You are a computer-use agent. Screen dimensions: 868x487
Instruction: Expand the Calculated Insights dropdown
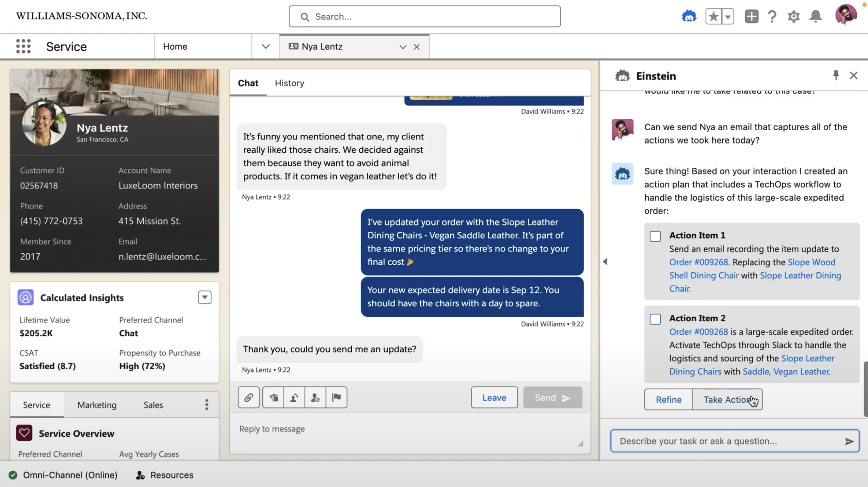(205, 297)
